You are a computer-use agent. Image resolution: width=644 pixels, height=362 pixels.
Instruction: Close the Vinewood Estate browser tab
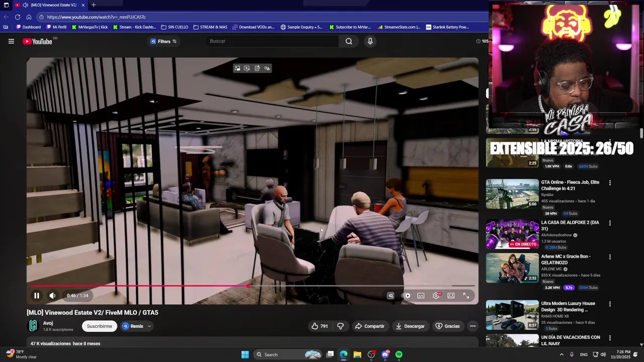tap(83, 5)
